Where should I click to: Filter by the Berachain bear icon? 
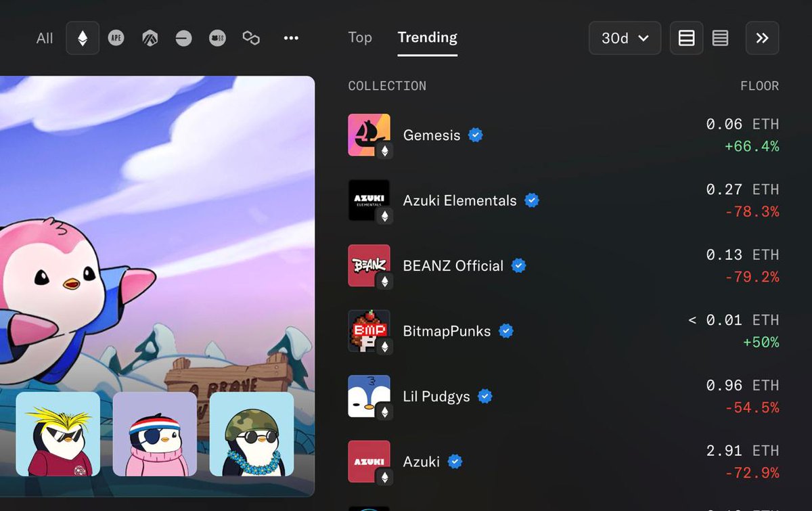(x=217, y=38)
